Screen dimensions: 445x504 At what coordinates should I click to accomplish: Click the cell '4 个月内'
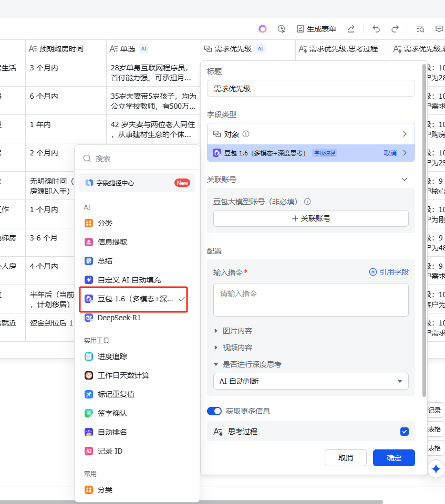50,270
